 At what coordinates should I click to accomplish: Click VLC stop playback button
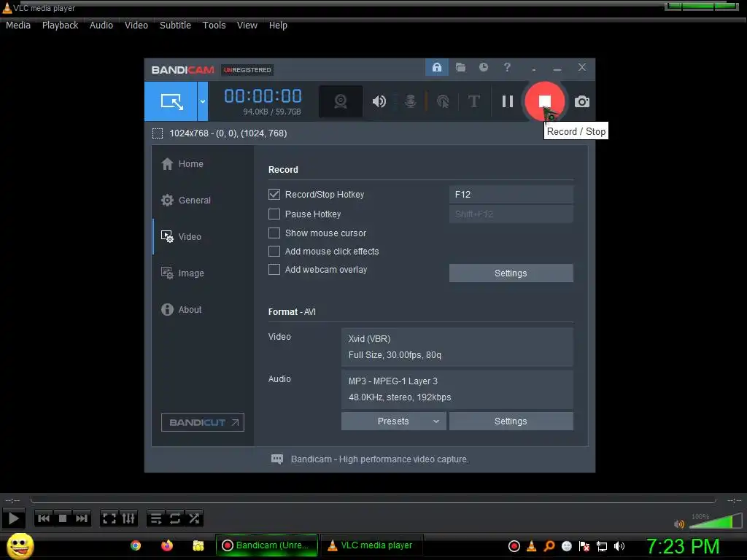point(63,518)
